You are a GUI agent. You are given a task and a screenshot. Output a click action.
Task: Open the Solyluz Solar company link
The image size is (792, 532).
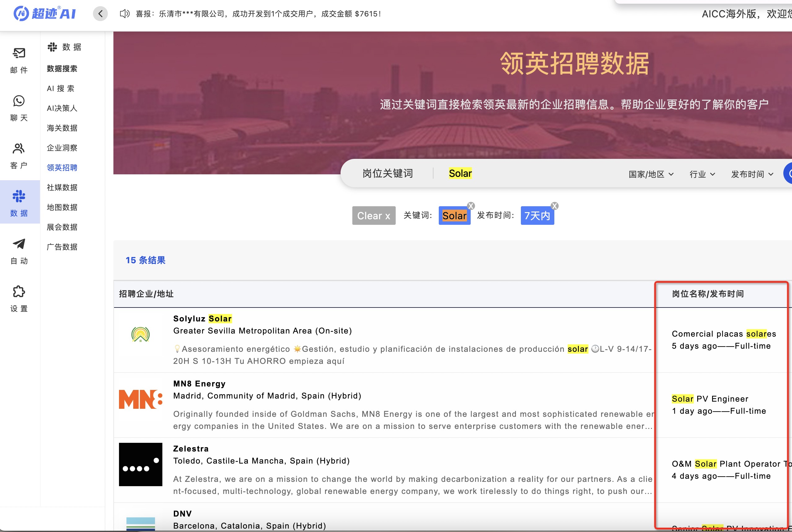click(x=202, y=319)
